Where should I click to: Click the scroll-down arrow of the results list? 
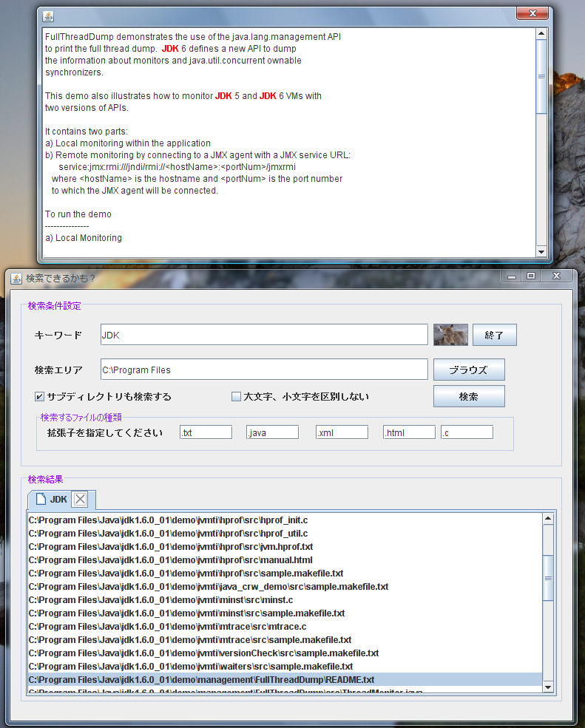(x=548, y=687)
